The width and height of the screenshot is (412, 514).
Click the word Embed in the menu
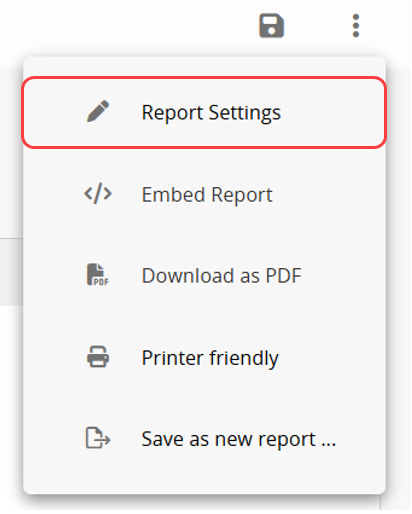coord(173,194)
